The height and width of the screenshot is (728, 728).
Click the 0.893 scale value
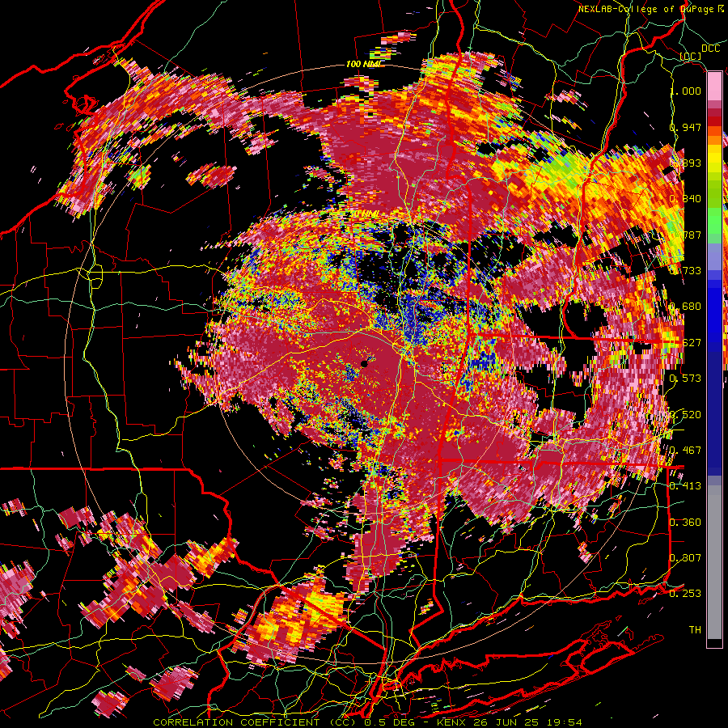point(686,163)
